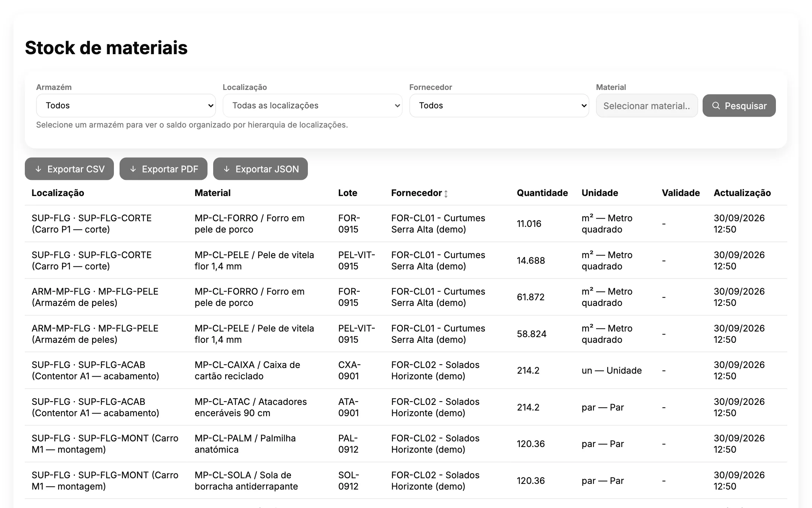Image resolution: width=812 pixels, height=508 pixels.
Task: Export the stock list as JSON
Action: pos(261,169)
